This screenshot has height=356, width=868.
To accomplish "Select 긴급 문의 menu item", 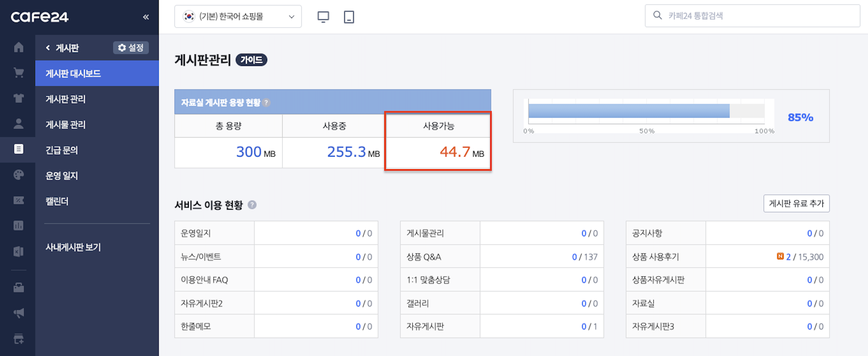I will point(97,150).
